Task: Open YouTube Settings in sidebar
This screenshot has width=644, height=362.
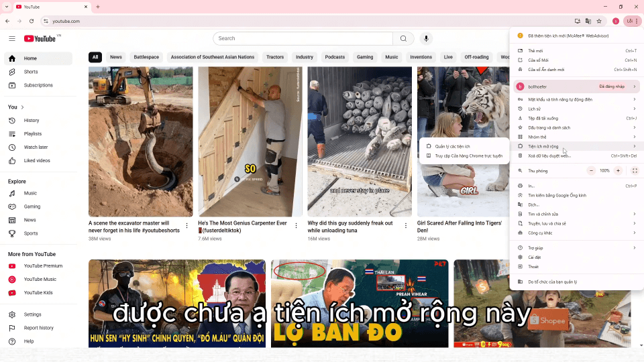Action: tap(38, 314)
